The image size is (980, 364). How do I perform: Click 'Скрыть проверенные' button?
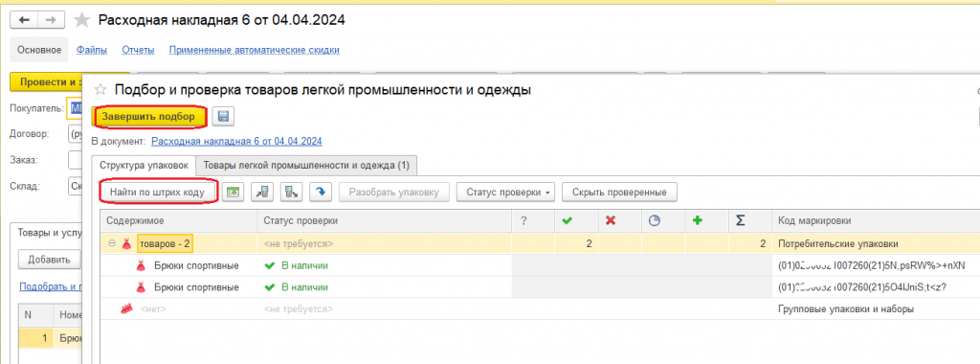pos(619,192)
